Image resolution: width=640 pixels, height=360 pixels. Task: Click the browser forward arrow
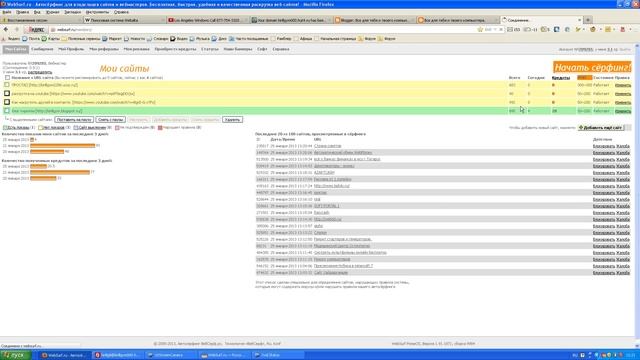tap(17, 29)
